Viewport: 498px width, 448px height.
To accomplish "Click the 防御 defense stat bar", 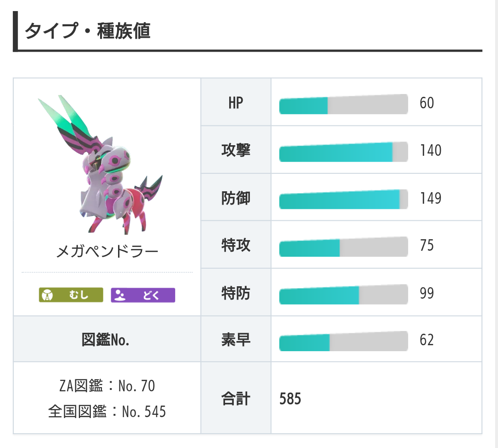I will (x=343, y=200).
